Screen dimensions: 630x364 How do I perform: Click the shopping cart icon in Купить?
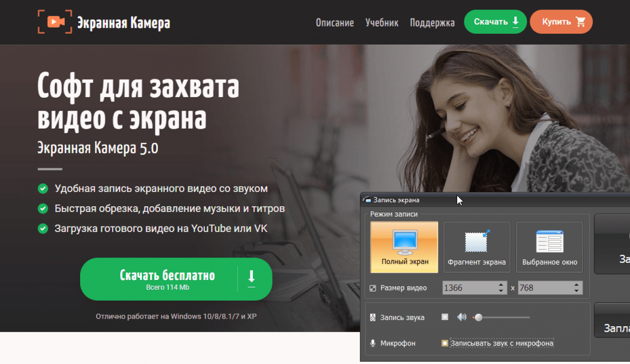(x=580, y=22)
